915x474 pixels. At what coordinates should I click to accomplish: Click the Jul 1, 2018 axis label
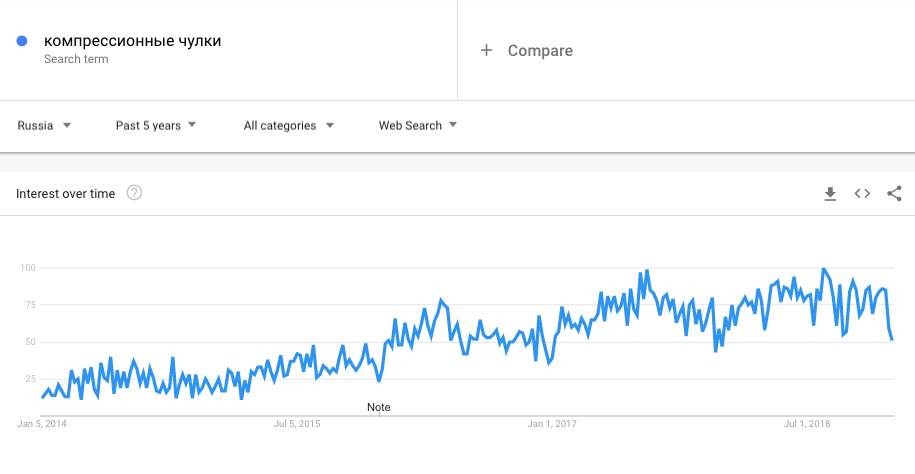[x=809, y=424]
